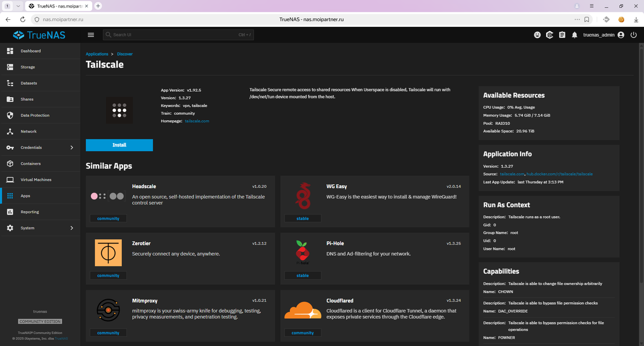The height and width of the screenshot is (346, 644).
Task: Click the Community Edition badge
Action: [x=40, y=321]
